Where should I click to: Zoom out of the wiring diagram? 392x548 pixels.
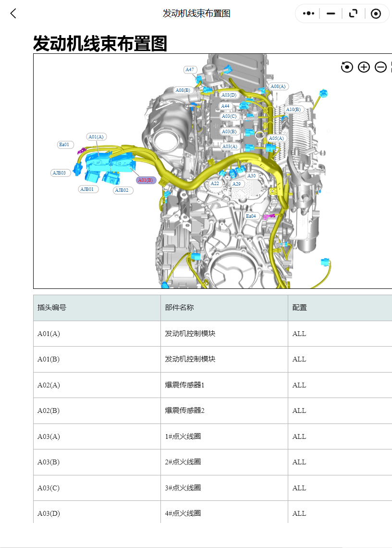(380, 67)
